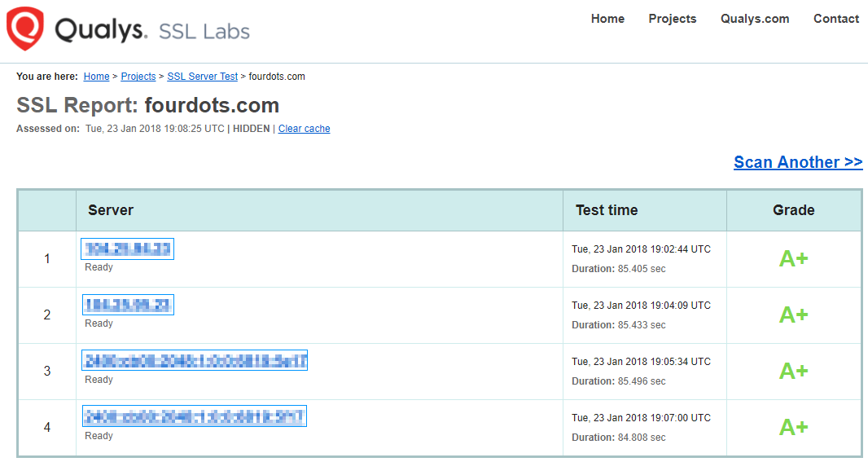Click the SSL Report: fourdots.com heading
This screenshot has height=462, width=868.
point(148,105)
